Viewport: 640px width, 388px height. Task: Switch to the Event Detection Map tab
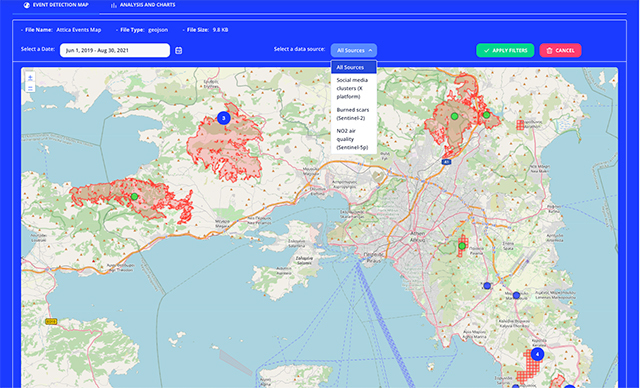tap(56, 5)
